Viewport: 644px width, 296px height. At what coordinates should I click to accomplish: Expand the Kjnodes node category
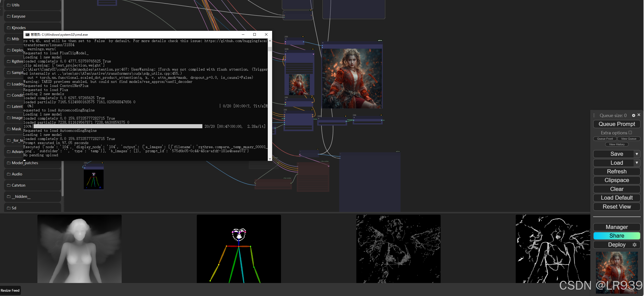(x=19, y=28)
